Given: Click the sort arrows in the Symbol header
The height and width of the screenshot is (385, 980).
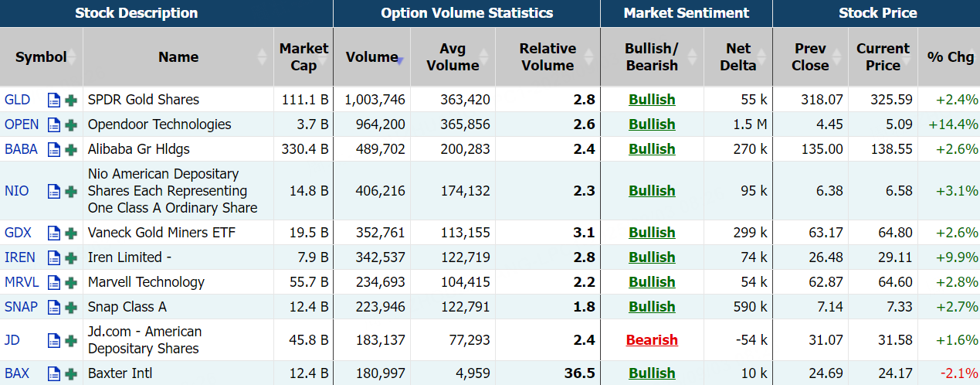Looking at the screenshot, I should click(73, 57).
